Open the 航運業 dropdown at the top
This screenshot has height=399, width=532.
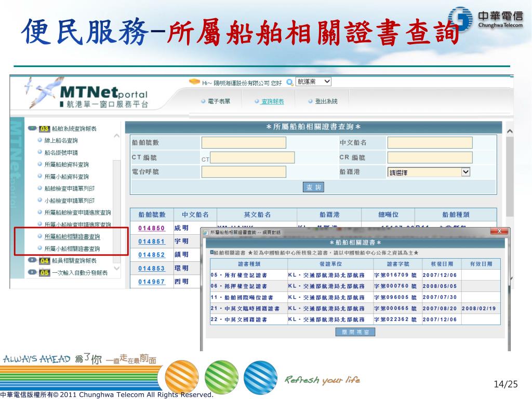coord(313,82)
